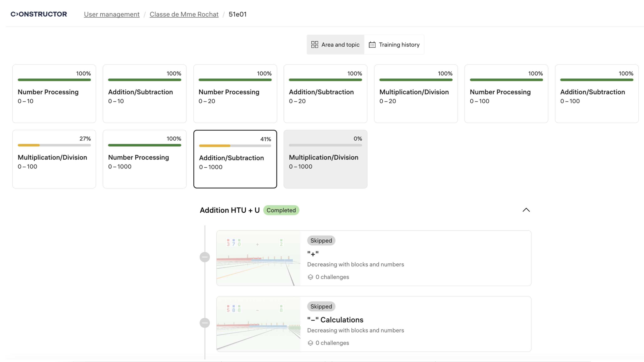The image size is (644, 362).
Task: Select the Multiplication/Division 0–1000 card at 0%
Action: (x=325, y=159)
